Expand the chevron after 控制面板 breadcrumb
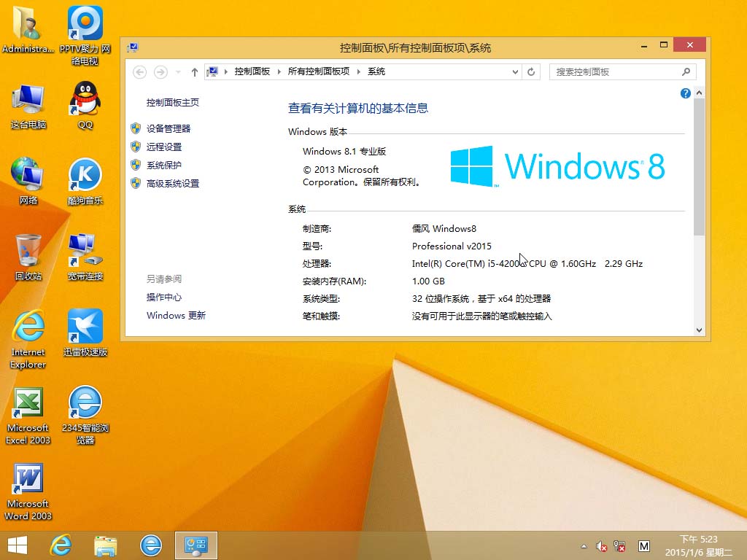The height and width of the screenshot is (560, 747). pos(279,72)
